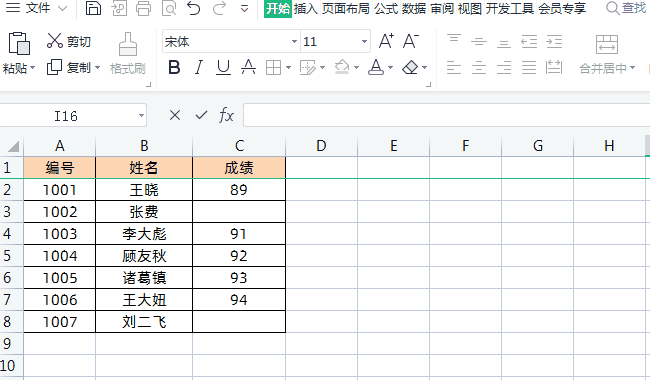Click the Cut (剪切) scissors button
The width and height of the screenshot is (650, 380).
[x=68, y=41]
